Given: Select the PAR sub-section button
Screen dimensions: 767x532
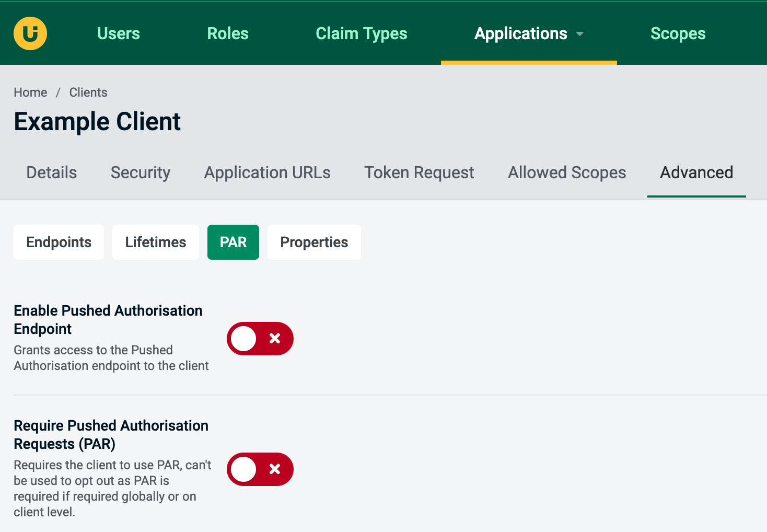Looking at the screenshot, I should click(x=233, y=242).
